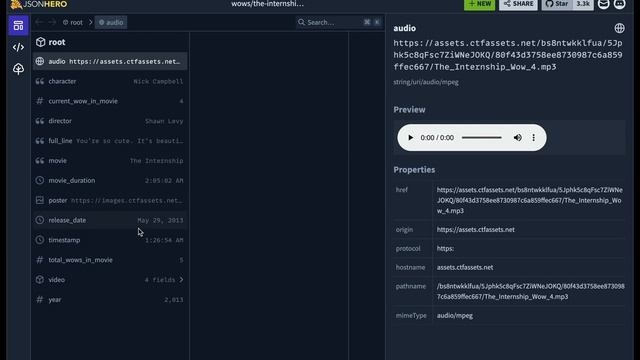The height and width of the screenshot is (360, 640).
Task: Click the href property URL
Action: pos(529,200)
